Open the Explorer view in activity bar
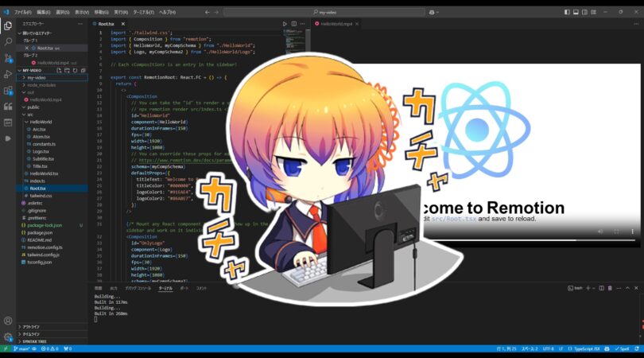 pyautogui.click(x=8, y=26)
